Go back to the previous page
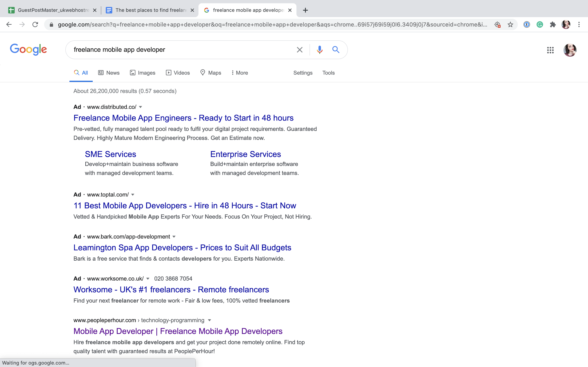Image resolution: width=588 pixels, height=367 pixels. click(9, 24)
